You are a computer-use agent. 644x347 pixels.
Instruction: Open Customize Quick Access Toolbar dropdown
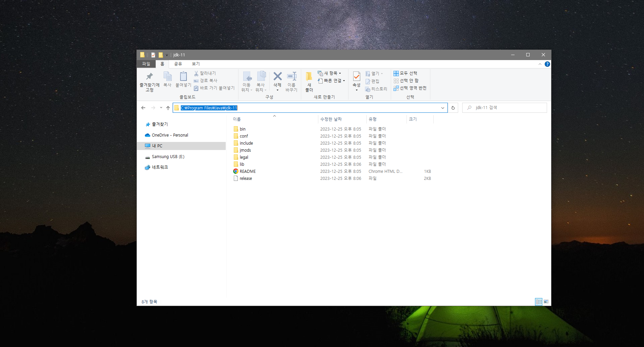pos(167,55)
